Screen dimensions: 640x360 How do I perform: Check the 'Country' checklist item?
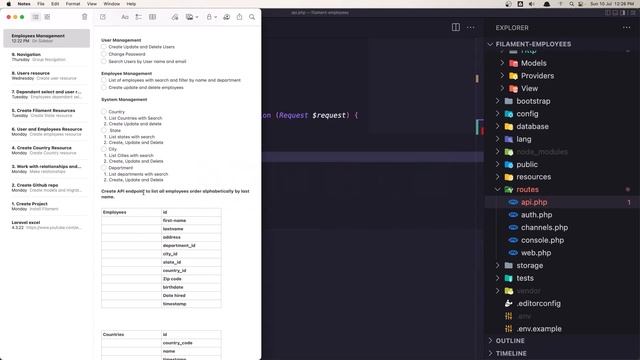click(104, 111)
